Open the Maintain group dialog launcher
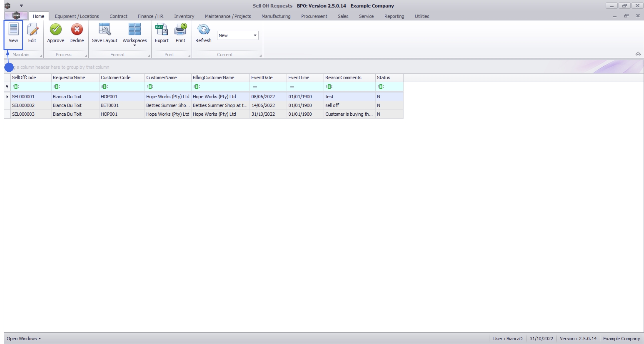This screenshot has height=344, width=644. point(41,55)
